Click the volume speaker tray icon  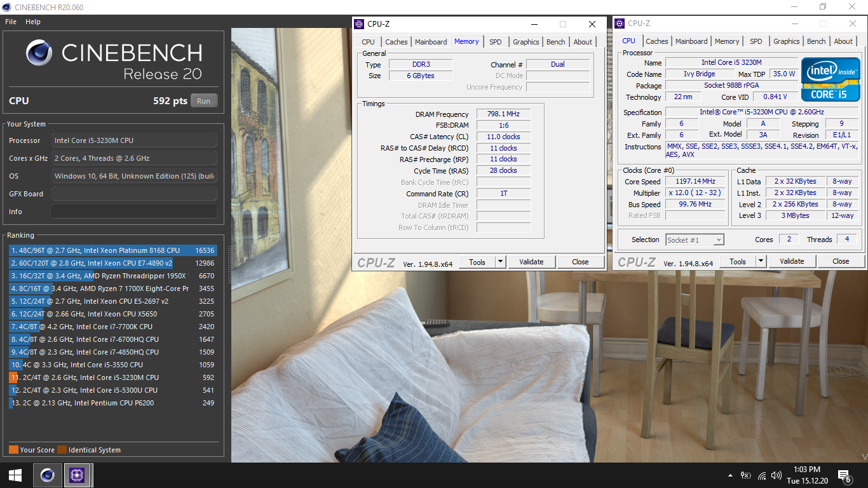pyautogui.click(x=776, y=475)
